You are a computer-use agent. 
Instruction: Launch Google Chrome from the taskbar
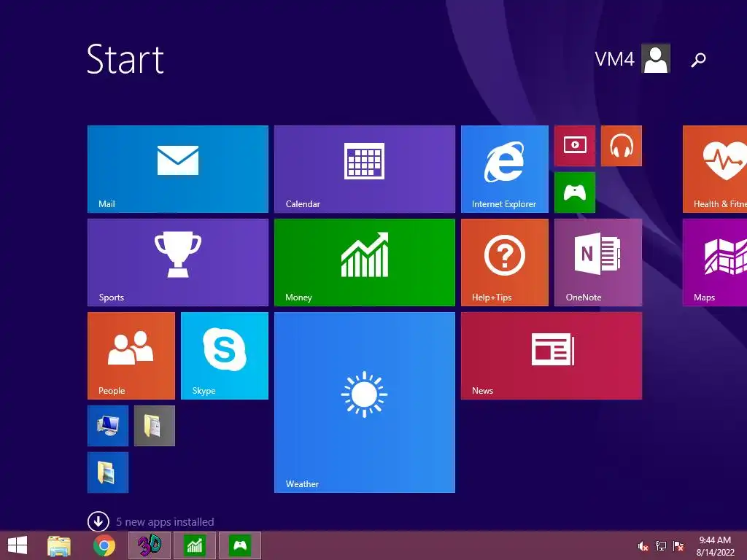point(104,545)
